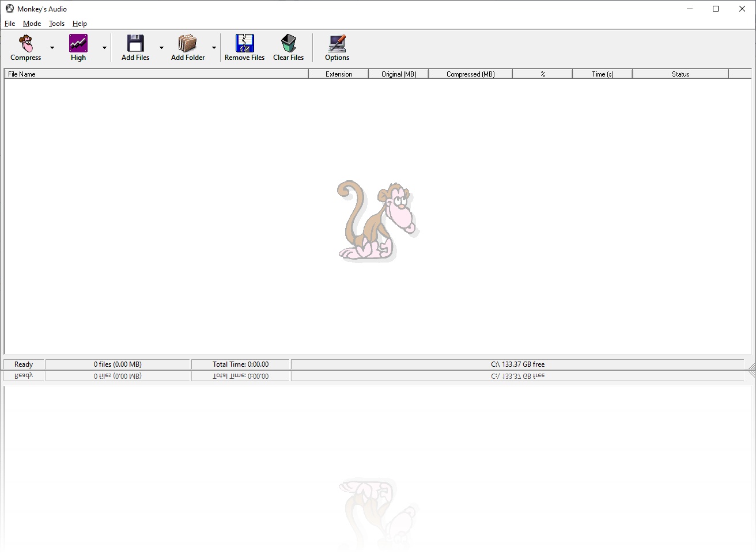756x555 pixels.
Task: Click the Monkey's Audio title bar icon
Action: (x=10, y=9)
